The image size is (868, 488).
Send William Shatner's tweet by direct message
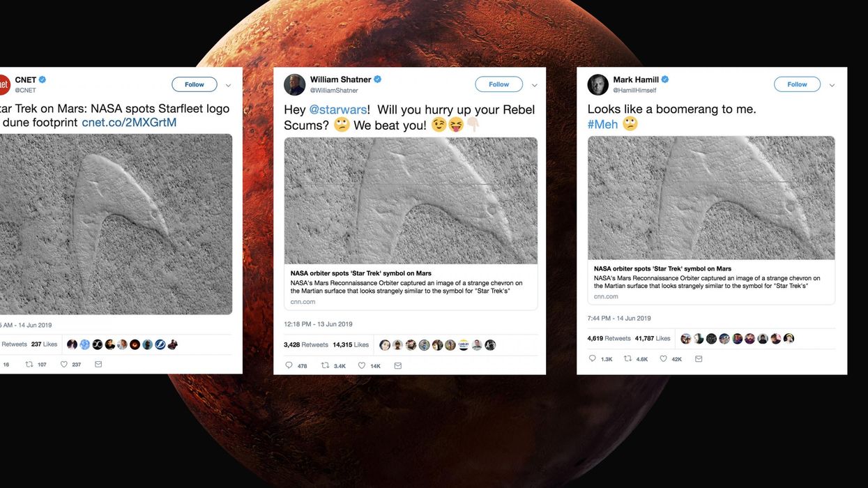397,365
